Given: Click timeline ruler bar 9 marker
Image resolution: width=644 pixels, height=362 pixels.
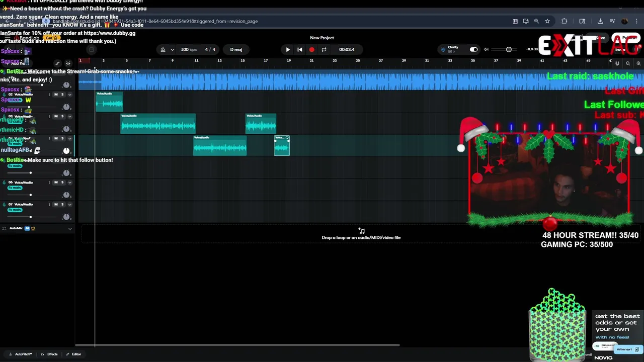Looking at the screenshot, I should pos(173,60).
